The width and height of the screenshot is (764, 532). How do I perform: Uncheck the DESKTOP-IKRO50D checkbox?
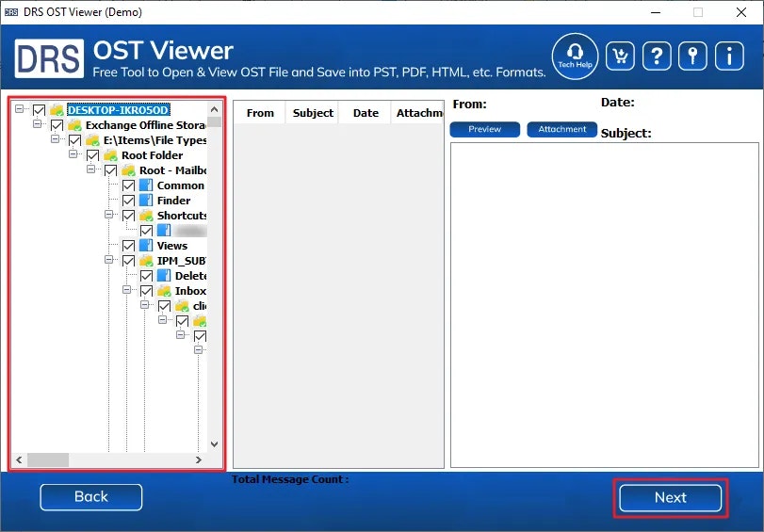[39, 110]
